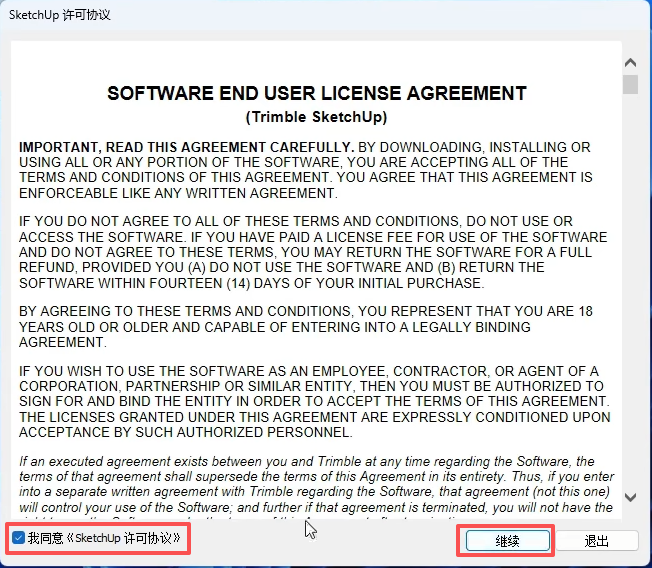Click the paragraph starting BY AGREEING TO THESE TERMS

[306, 327]
